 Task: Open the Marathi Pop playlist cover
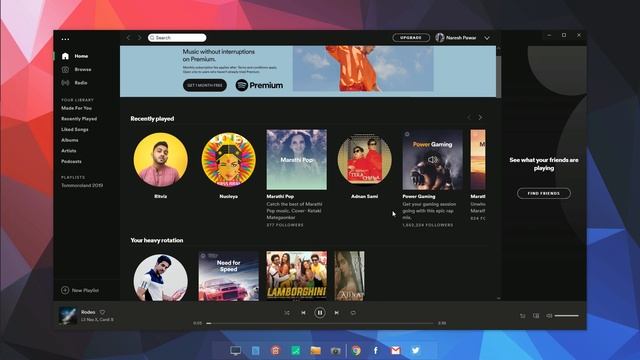297,160
